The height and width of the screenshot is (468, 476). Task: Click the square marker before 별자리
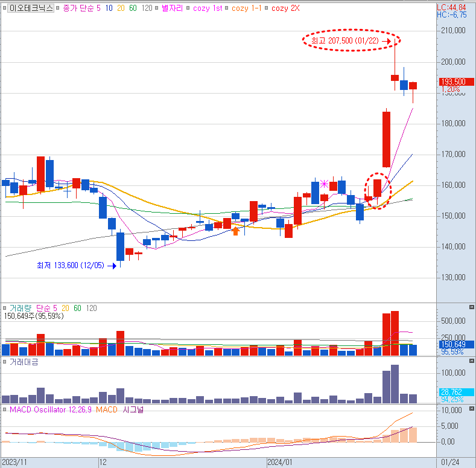[157, 8]
